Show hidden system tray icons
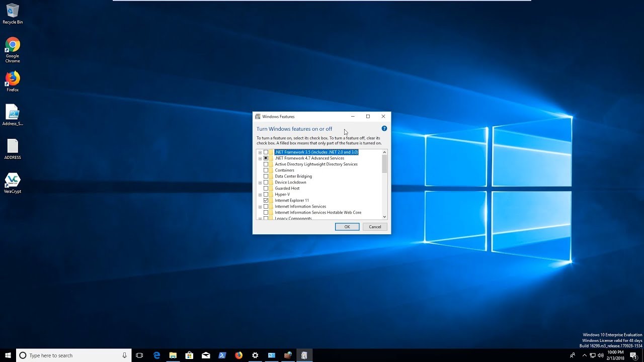Viewport: 644px width, 362px height. pyautogui.click(x=584, y=355)
